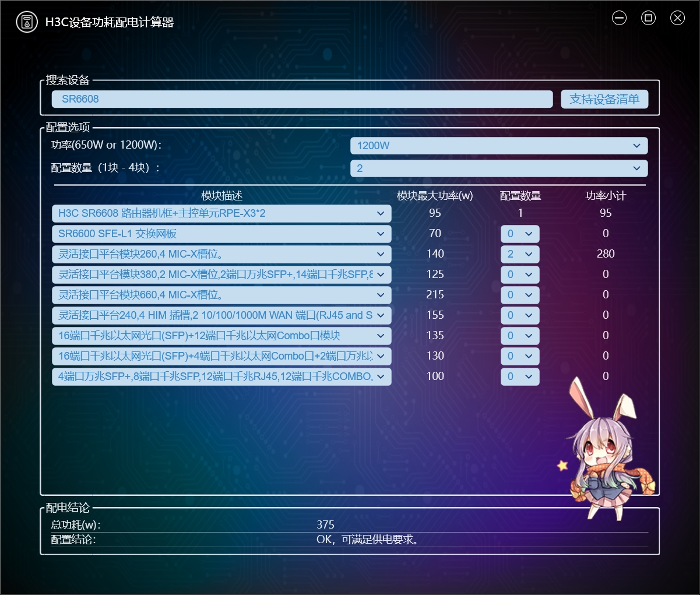Change quantity for 灵活接口平台模块660 row
Image resolution: width=700 pixels, height=595 pixels.
tap(520, 295)
